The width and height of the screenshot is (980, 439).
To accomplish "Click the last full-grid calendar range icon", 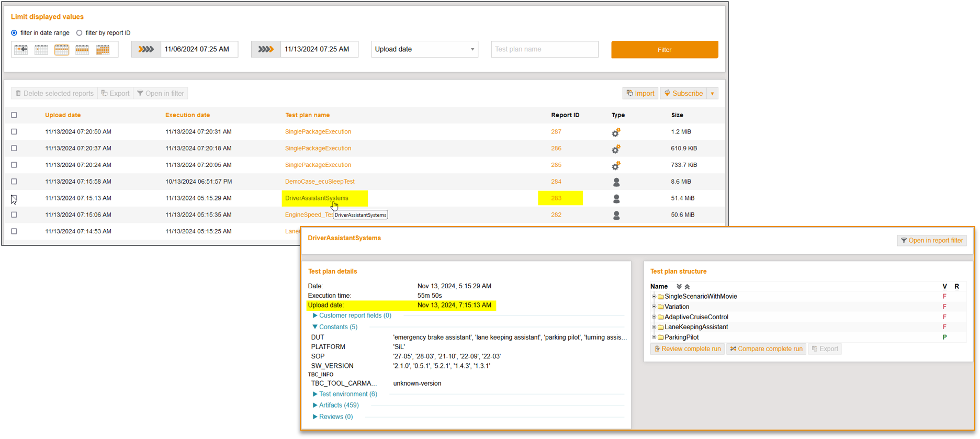I will [103, 50].
